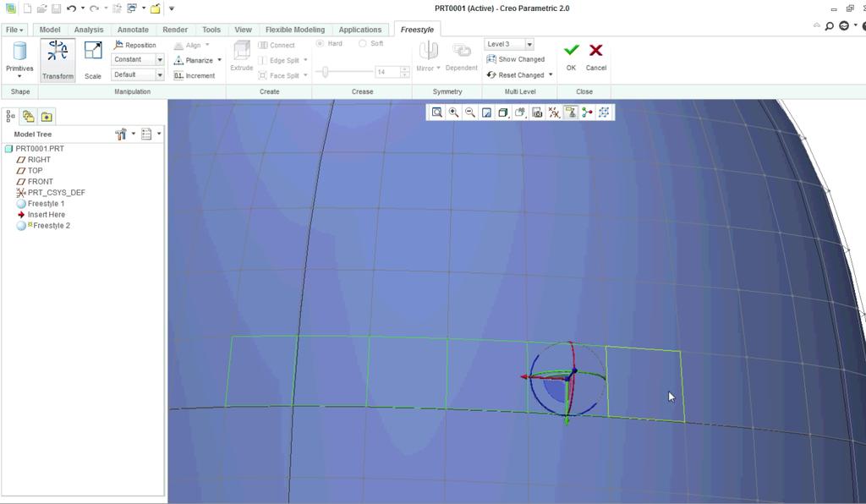Click the Connect tool
This screenshot has height=504, width=866.
pos(277,46)
